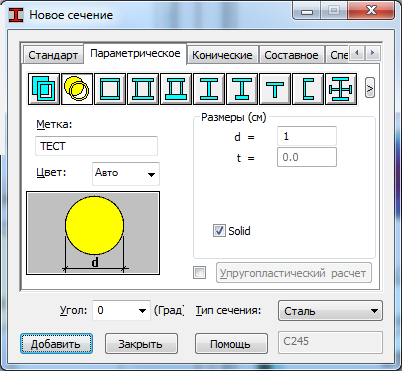402x371 pixels.
Task: Click the Метка text field containing ТЕСТ
Action: [96, 146]
